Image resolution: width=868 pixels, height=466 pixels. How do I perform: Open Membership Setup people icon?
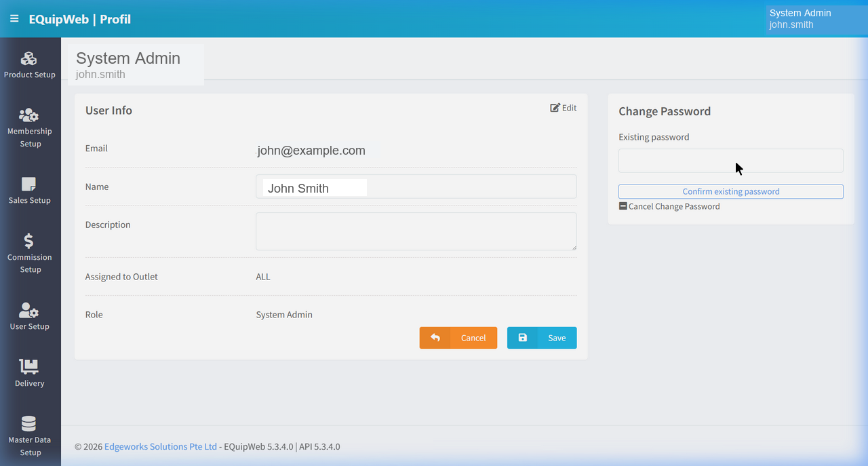pos(28,115)
